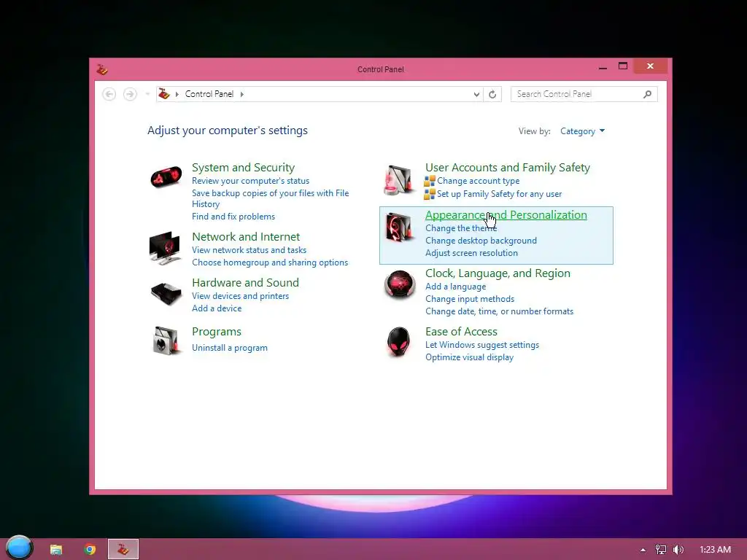This screenshot has width=747, height=560.
Task: Focus the Search Control Panel field
Action: 584,94
